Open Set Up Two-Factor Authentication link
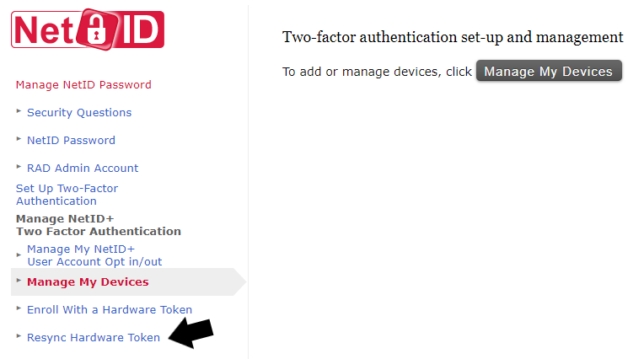Screen dimensions: 644x359 point(67,195)
